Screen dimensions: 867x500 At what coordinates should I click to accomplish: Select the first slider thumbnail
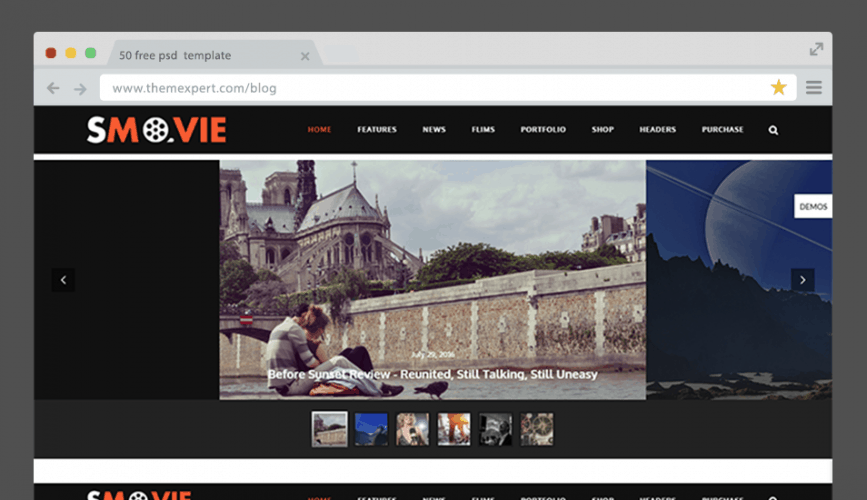[329, 429]
